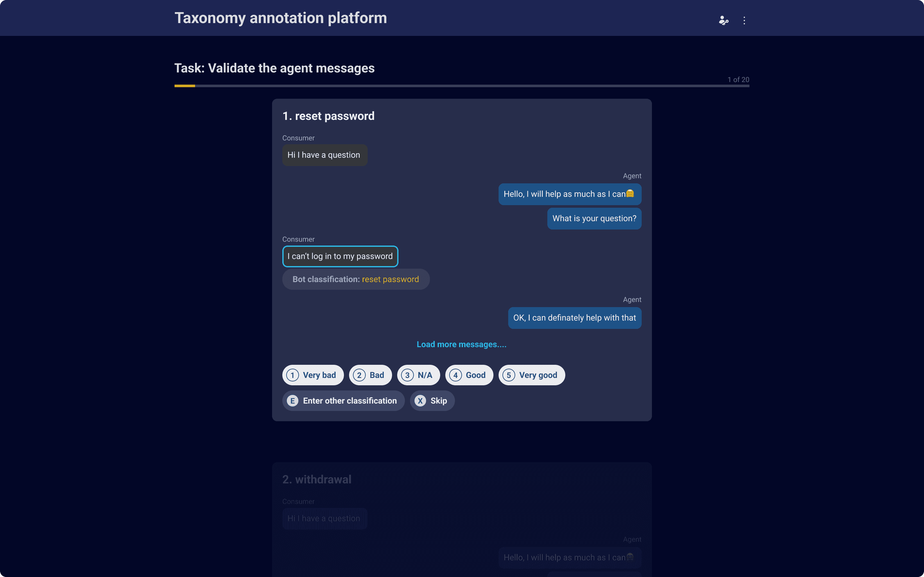The height and width of the screenshot is (577, 924).
Task: Open the three-dot menu icon
Action: tap(744, 20)
